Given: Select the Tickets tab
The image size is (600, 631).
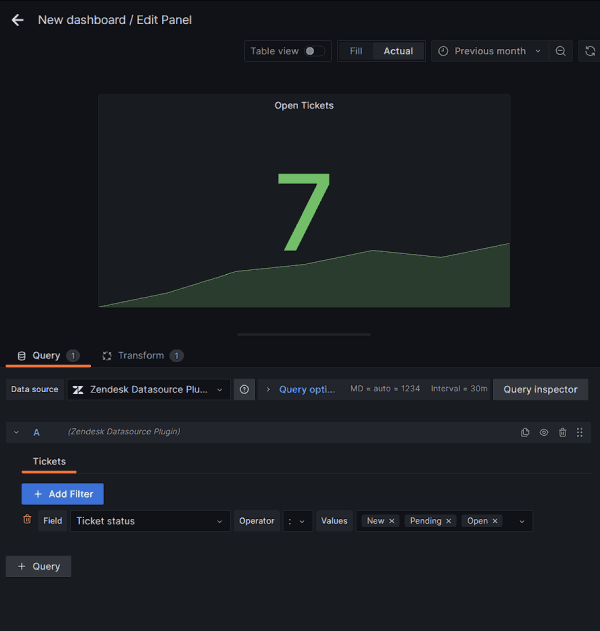Looking at the screenshot, I should pos(49,461).
